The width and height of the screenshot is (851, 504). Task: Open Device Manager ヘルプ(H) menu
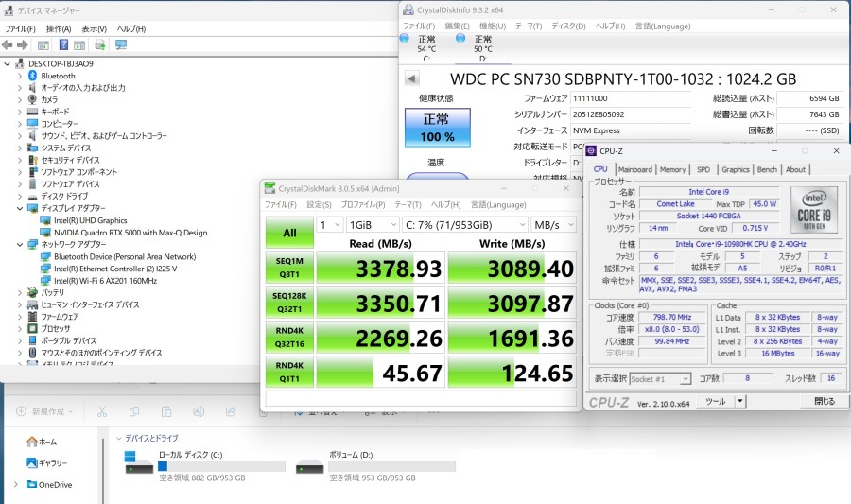131,28
